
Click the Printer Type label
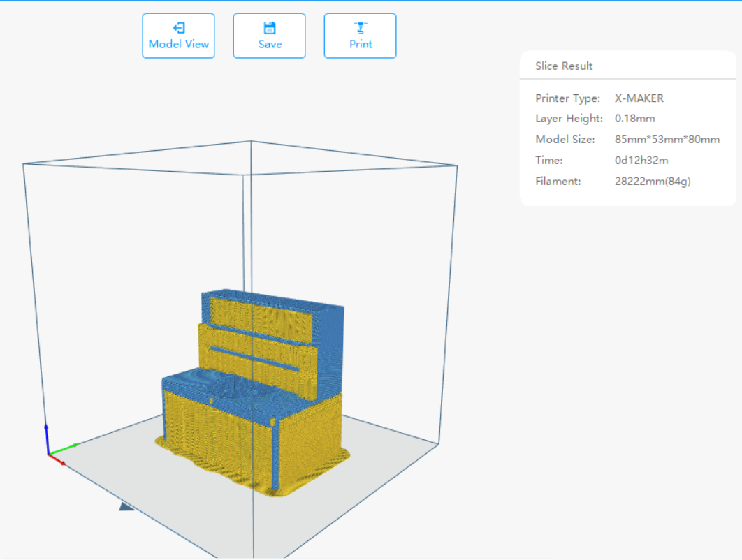567,98
